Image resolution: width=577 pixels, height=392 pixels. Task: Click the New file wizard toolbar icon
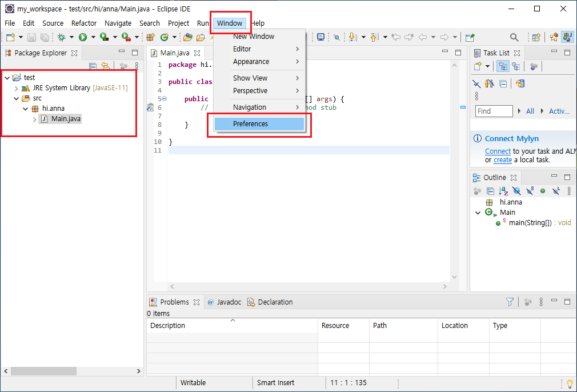coord(11,37)
